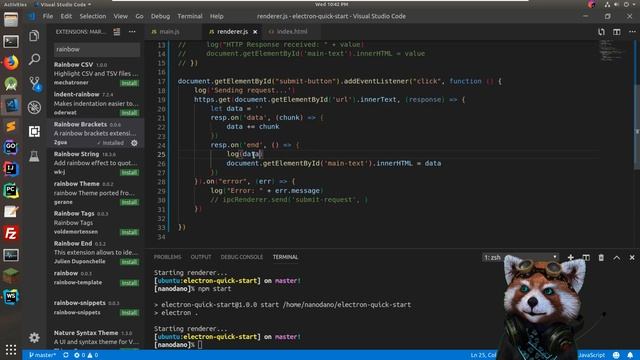The width and height of the screenshot is (640, 360).
Task: Open errors and warnings count in status bar
Action: click(x=86, y=355)
